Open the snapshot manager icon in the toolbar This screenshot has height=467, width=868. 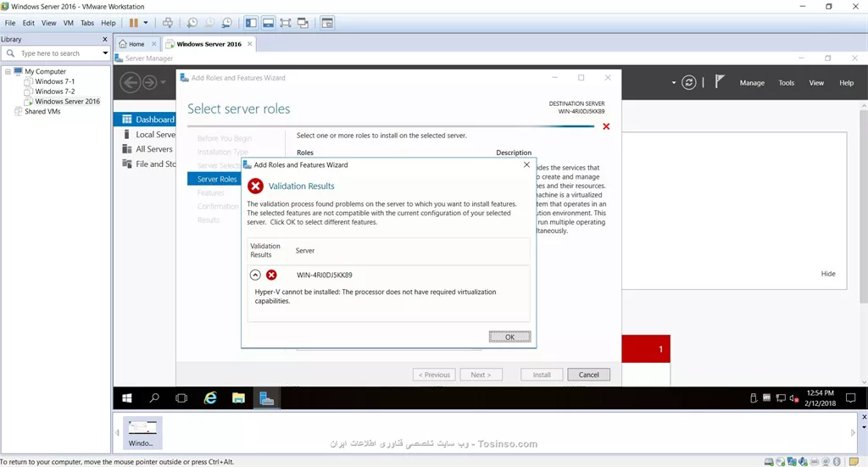tap(227, 23)
